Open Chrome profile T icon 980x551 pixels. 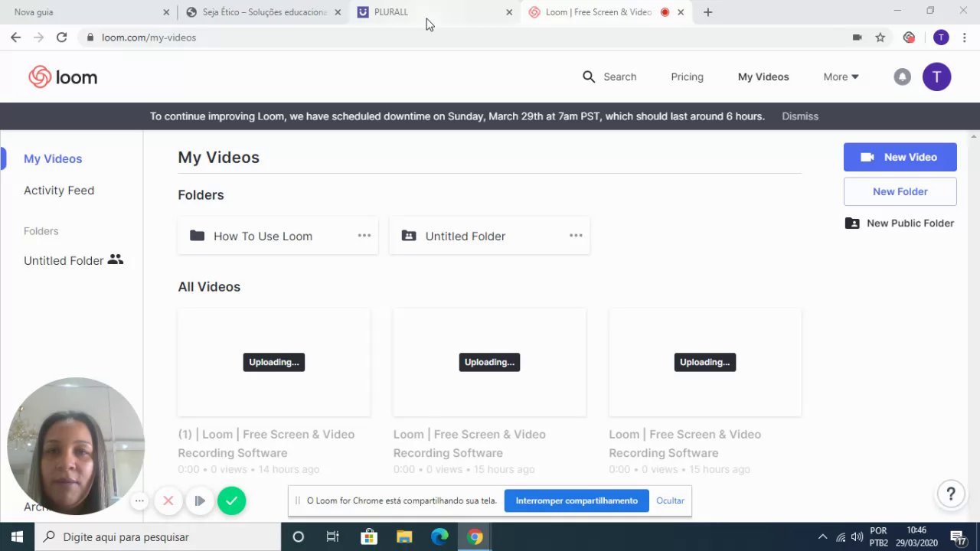pyautogui.click(x=941, y=37)
